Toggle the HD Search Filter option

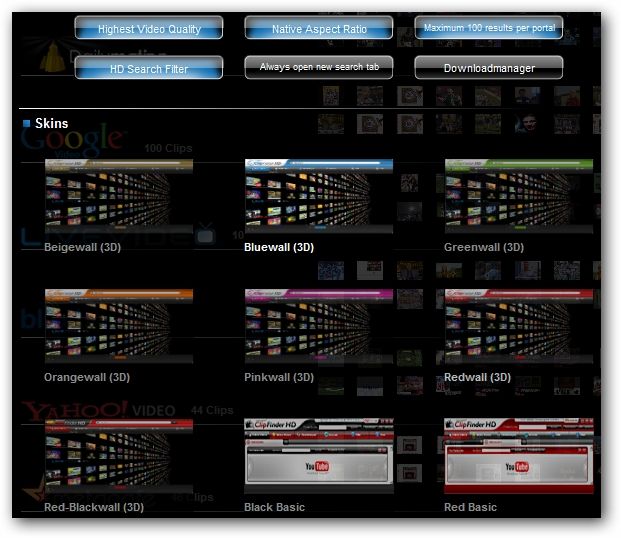(x=149, y=68)
